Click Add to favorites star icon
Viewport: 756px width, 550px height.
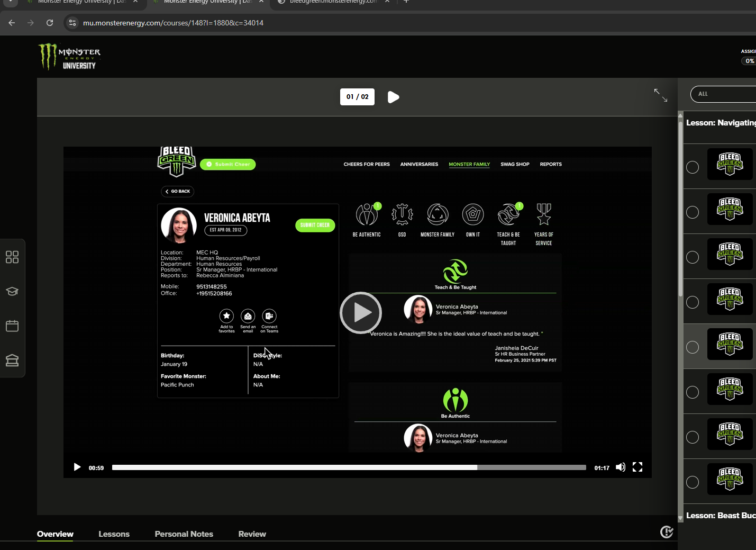click(x=226, y=316)
